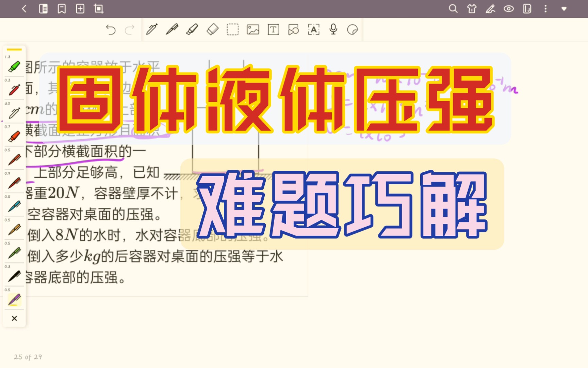
Task: Choose the orange-brown 0.5 pen preset
Action: [x=14, y=230]
